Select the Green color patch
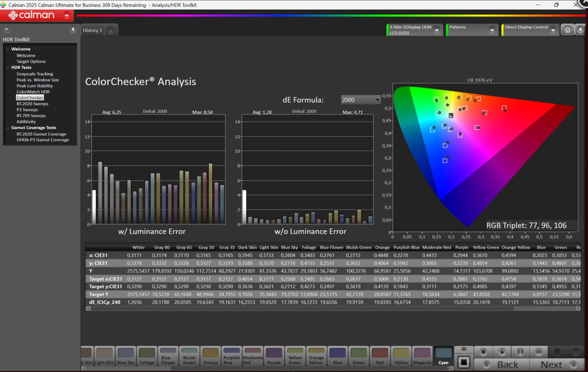 point(359,356)
